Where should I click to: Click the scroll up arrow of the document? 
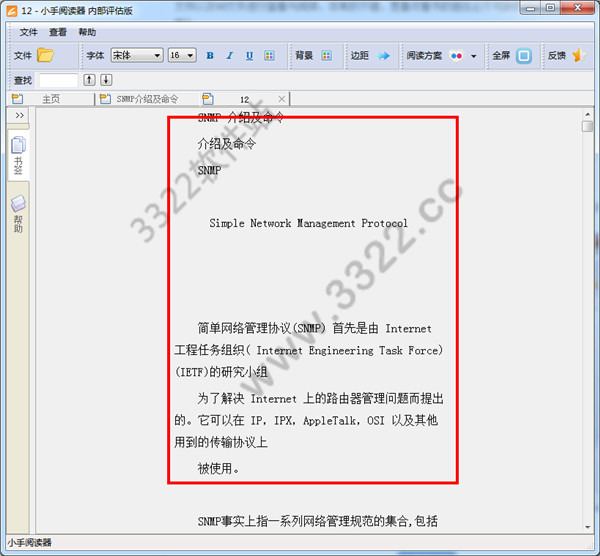tap(587, 114)
